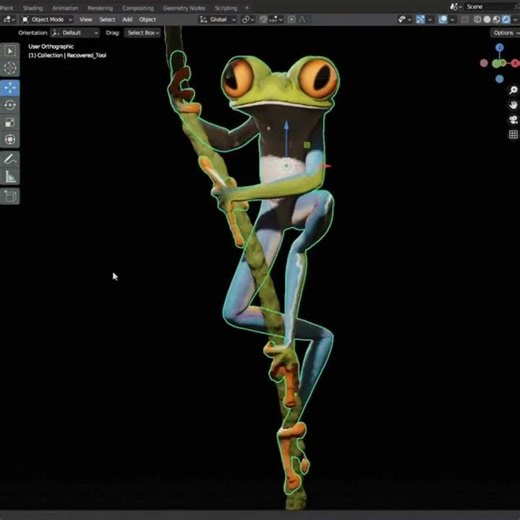Switch to the Geometry Nodes workspace tab
520x520 pixels.
tap(184, 8)
